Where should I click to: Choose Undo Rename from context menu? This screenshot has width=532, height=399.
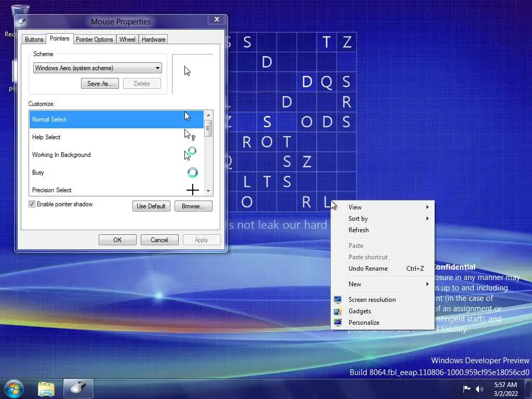point(383,269)
